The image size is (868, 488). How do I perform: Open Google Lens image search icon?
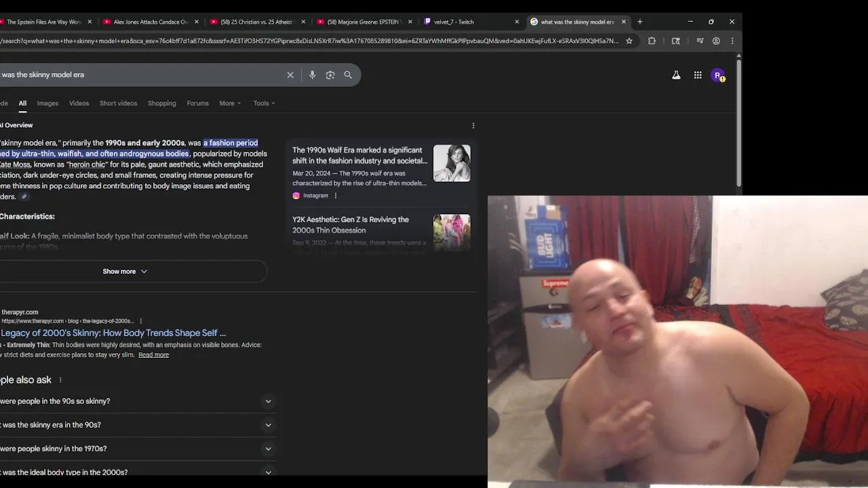330,75
